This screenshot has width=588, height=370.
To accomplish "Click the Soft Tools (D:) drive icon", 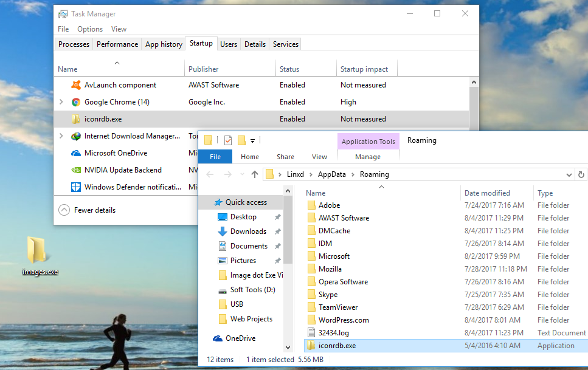I will pyautogui.click(x=223, y=290).
